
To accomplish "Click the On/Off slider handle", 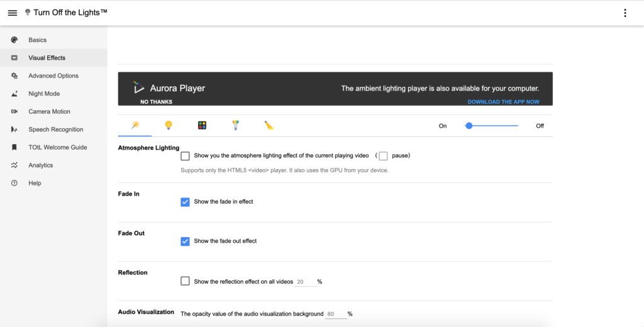I will (469, 126).
